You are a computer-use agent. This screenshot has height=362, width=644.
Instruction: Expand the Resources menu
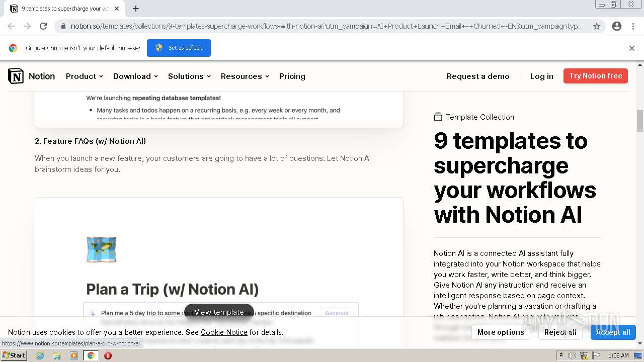[x=245, y=76]
